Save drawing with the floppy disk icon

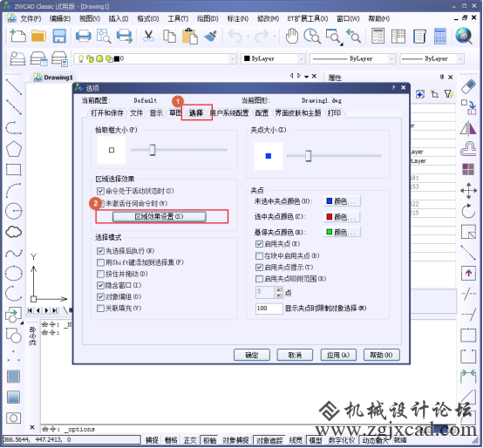[59, 36]
